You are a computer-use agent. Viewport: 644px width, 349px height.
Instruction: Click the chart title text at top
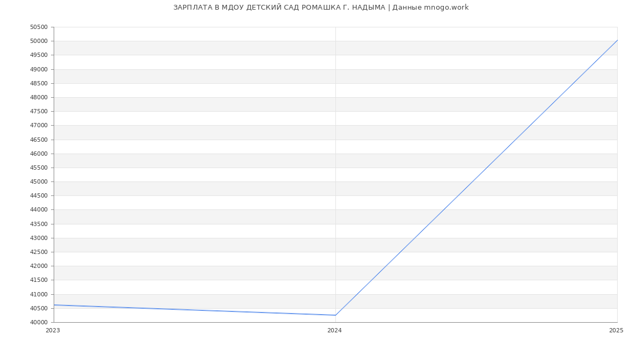click(321, 8)
